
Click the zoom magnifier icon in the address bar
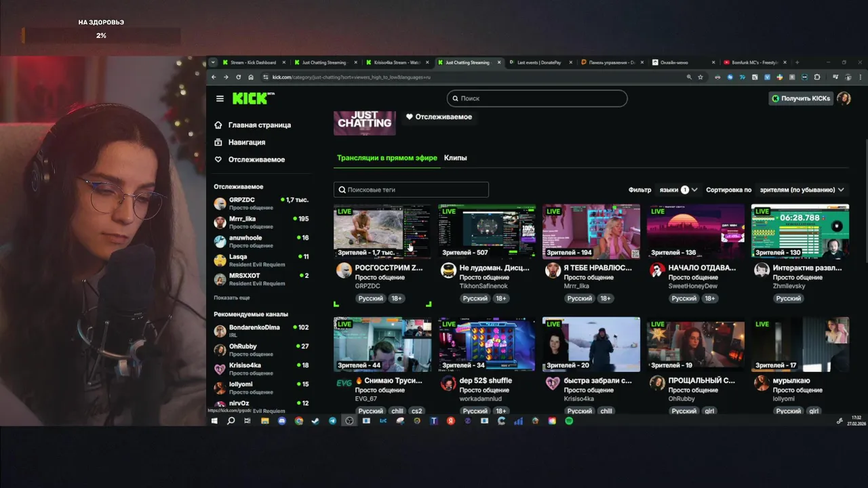click(690, 77)
